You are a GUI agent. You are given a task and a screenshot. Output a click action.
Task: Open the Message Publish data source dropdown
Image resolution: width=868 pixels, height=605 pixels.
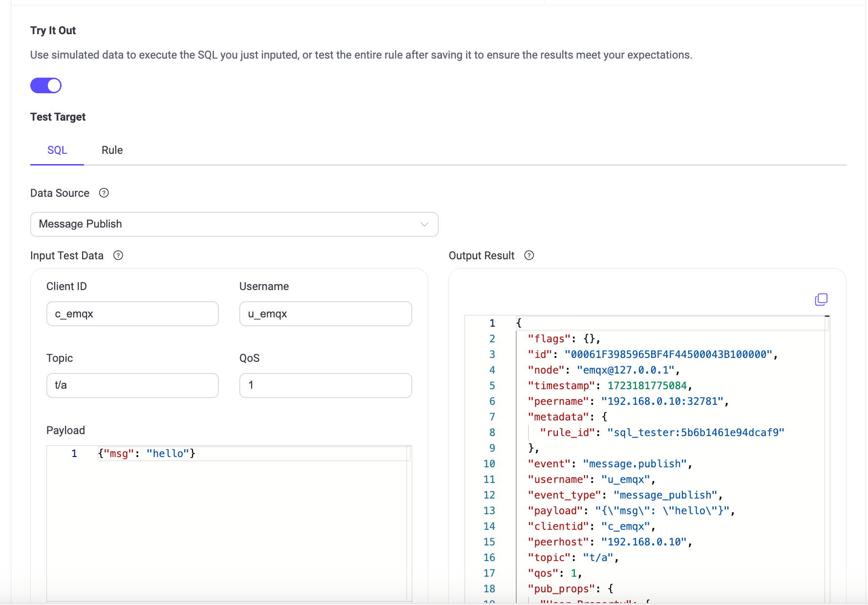click(234, 224)
